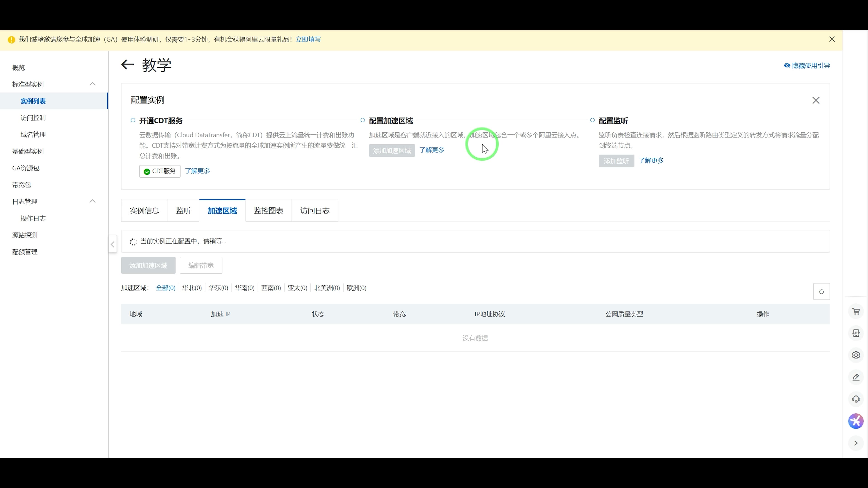Click 添加加速区域 button in guide panel
868x488 pixels.
point(392,150)
